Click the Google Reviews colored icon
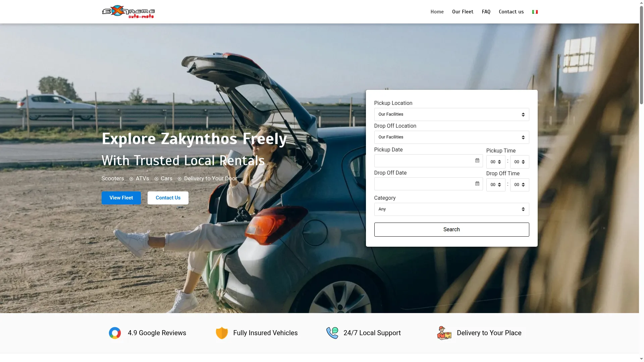Viewport: 644px width, 362px height. pos(115,333)
